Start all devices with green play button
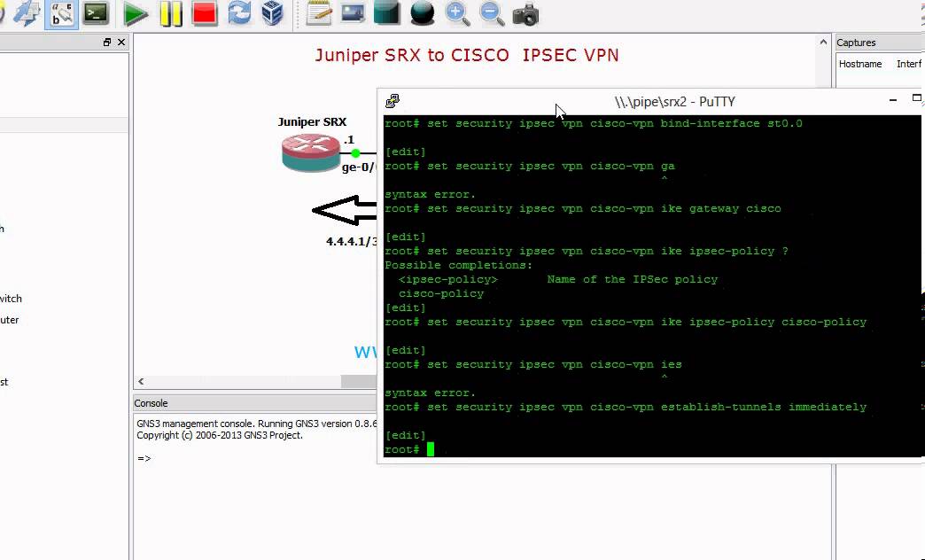This screenshot has height=560, width=925. pyautogui.click(x=135, y=14)
